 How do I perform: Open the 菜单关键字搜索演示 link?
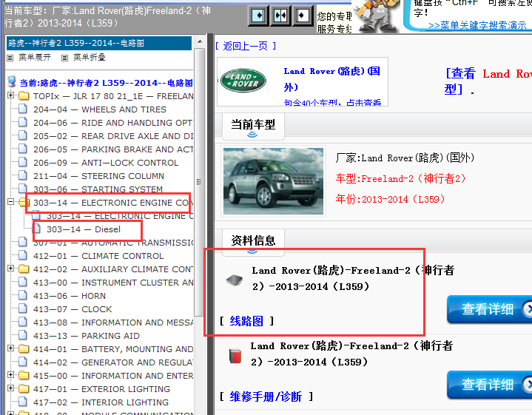tap(477, 25)
